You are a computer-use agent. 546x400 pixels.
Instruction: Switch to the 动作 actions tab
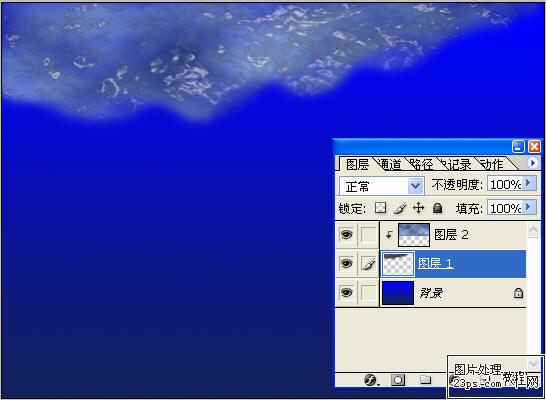(x=491, y=164)
